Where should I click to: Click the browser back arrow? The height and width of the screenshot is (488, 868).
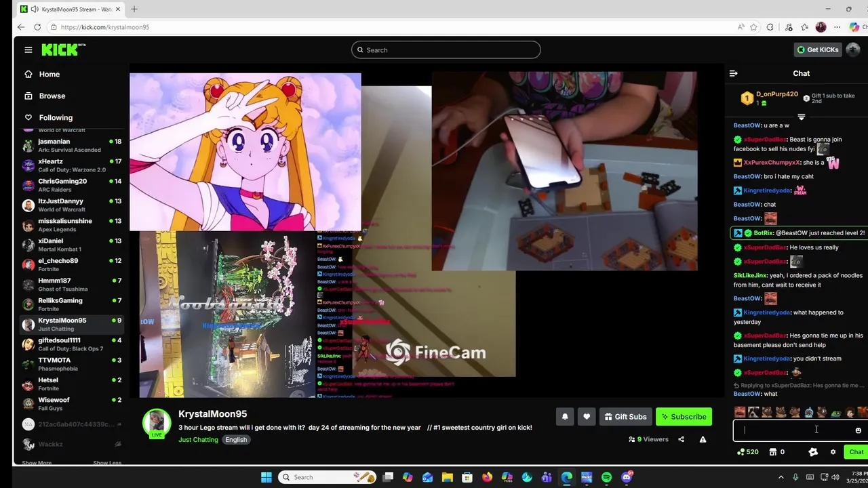pos(21,27)
